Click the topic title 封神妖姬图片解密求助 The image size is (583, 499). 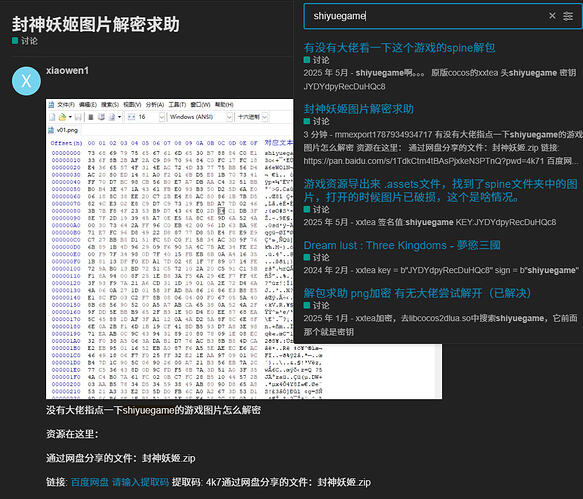tap(96, 25)
